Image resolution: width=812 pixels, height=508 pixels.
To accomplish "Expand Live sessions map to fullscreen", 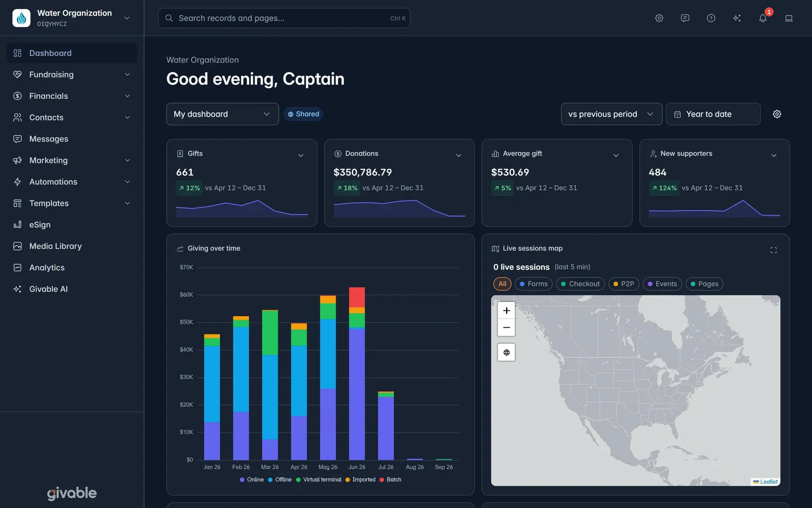I will coord(773,250).
